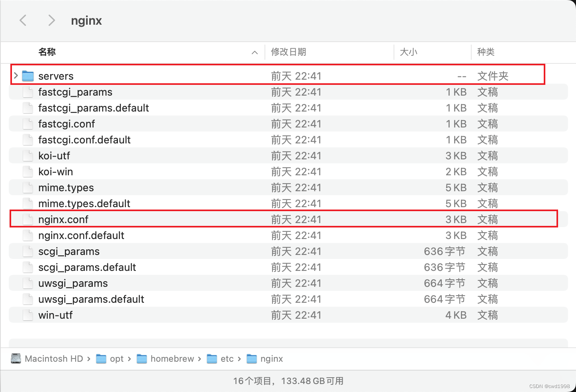The width and height of the screenshot is (576, 392).
Task: Open etc label in path bar
Action: coord(227,359)
